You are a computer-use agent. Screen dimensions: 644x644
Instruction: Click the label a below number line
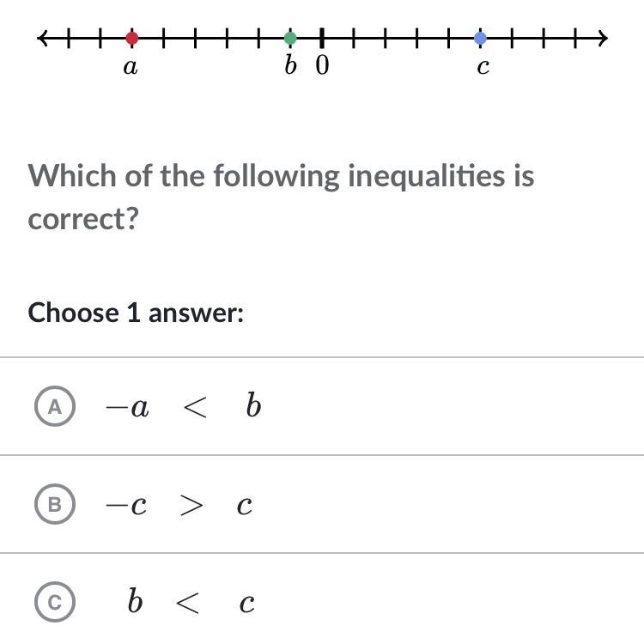click(x=131, y=68)
